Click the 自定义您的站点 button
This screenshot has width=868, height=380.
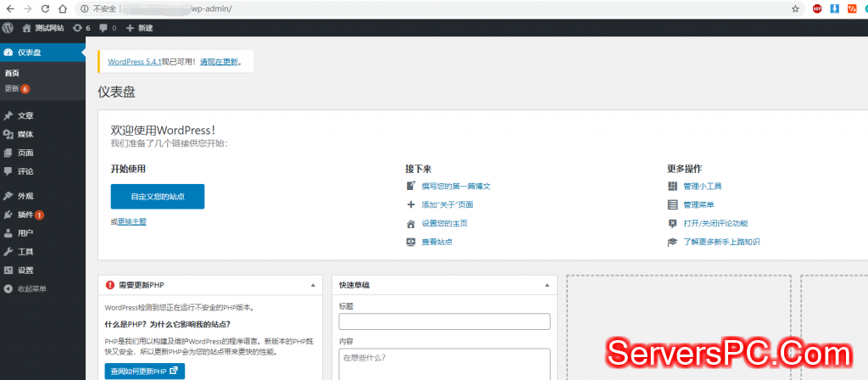point(158,196)
